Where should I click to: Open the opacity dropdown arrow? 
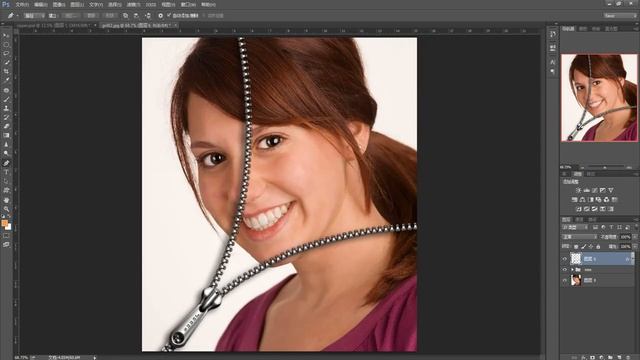[635, 237]
